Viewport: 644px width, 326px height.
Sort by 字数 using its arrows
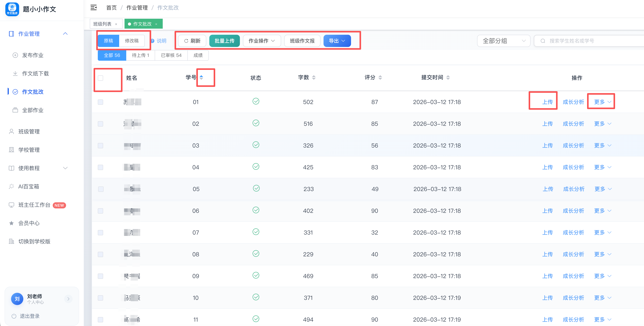[x=314, y=77]
